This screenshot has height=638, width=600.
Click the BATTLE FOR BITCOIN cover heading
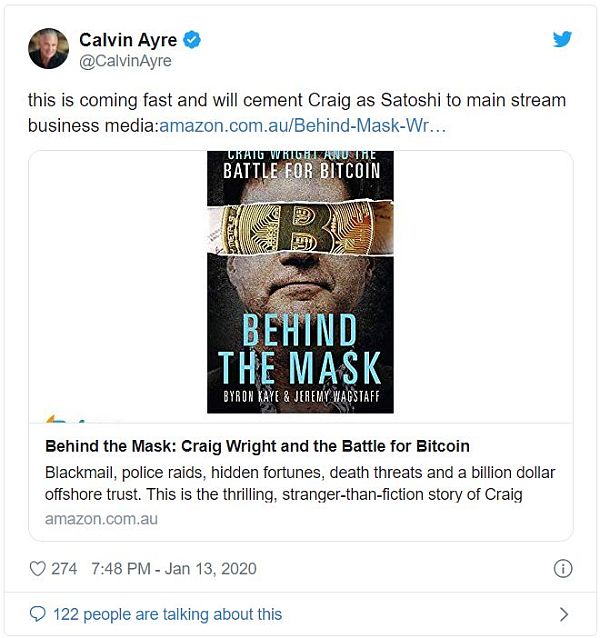click(x=301, y=171)
